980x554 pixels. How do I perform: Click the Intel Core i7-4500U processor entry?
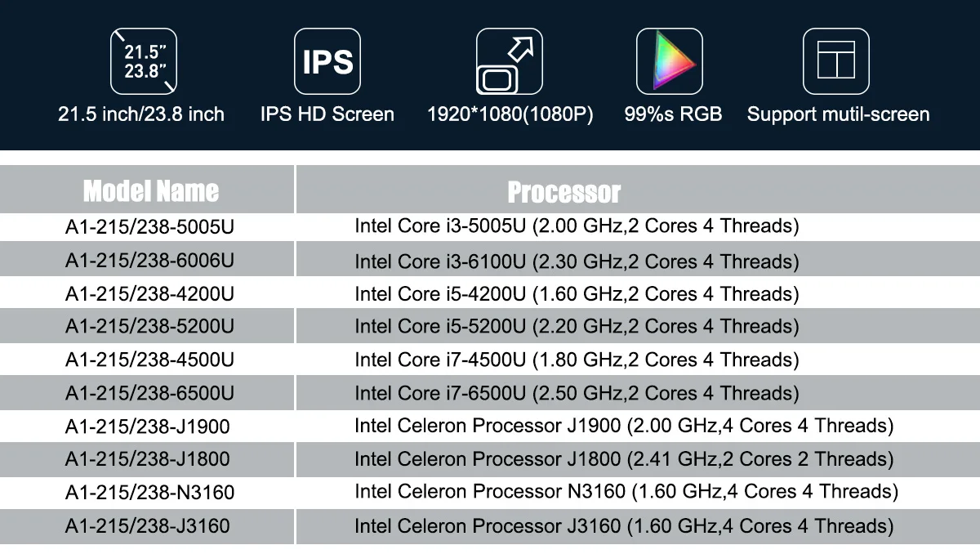[577, 360]
